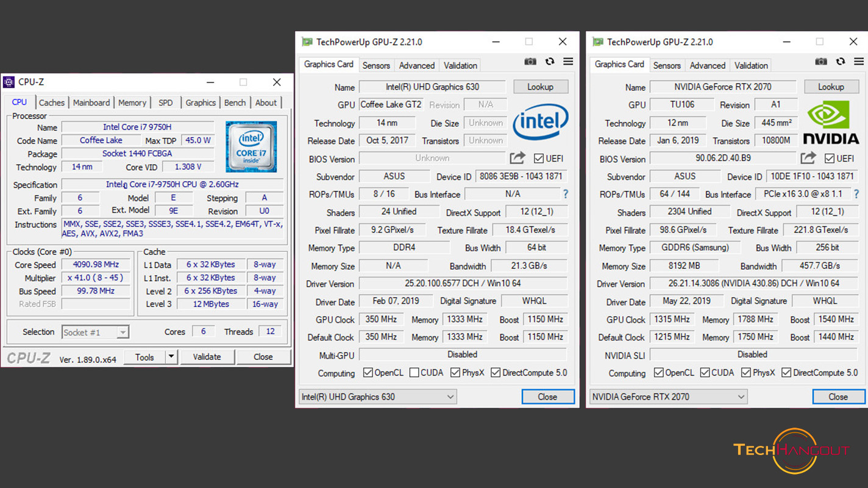This screenshot has height=488, width=868.
Task: Open hamburger menu in Intel GPU-Z window
Action: pos(568,62)
